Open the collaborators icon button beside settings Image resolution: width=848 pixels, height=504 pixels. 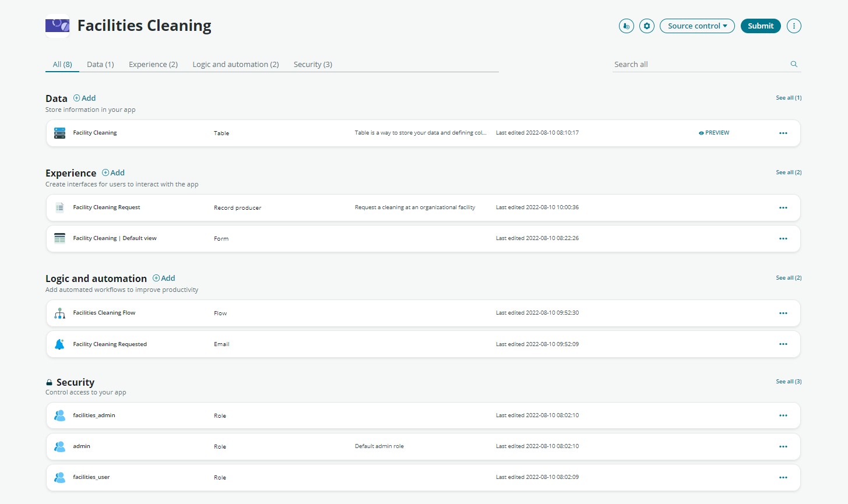click(627, 26)
